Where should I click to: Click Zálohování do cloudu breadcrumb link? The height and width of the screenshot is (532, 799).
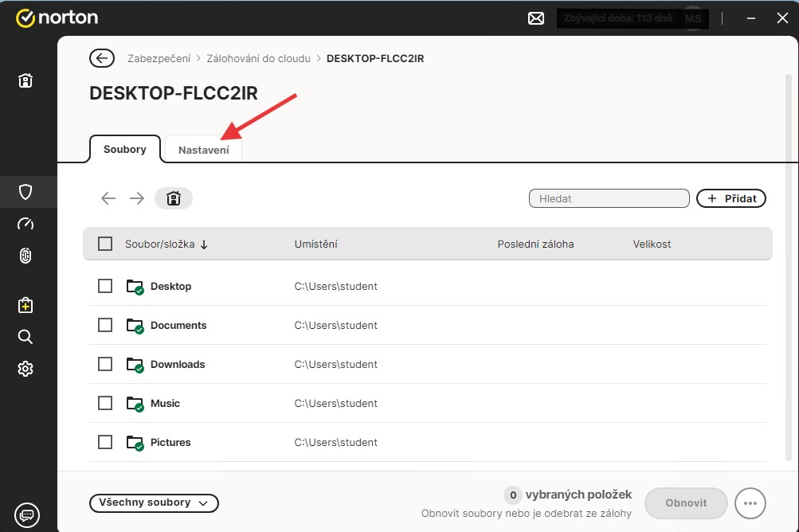pos(258,58)
